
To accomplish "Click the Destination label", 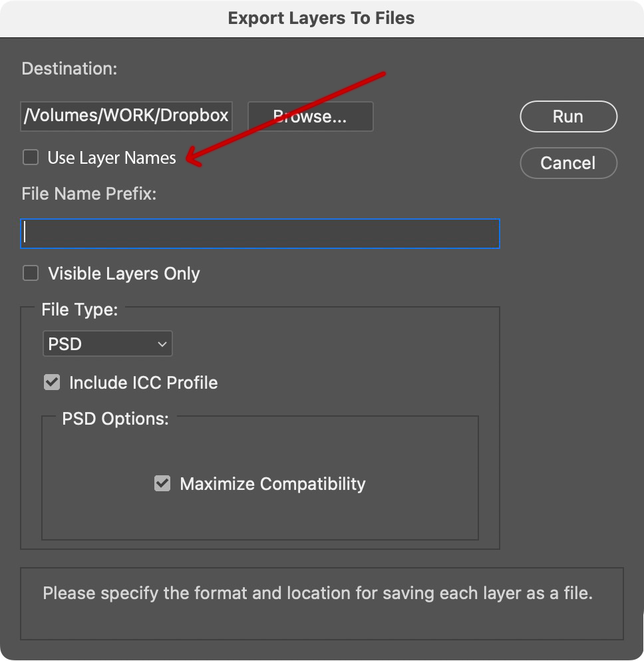I will [x=69, y=68].
